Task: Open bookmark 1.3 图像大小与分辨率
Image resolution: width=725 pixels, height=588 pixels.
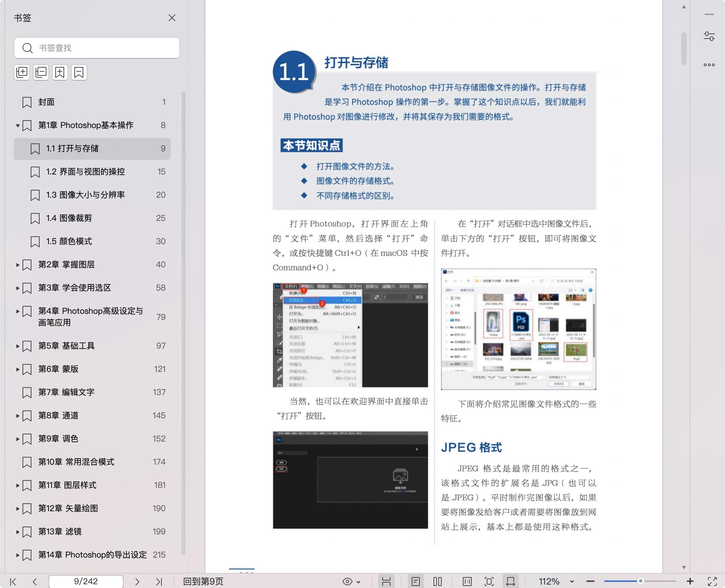Action: [x=92, y=195]
